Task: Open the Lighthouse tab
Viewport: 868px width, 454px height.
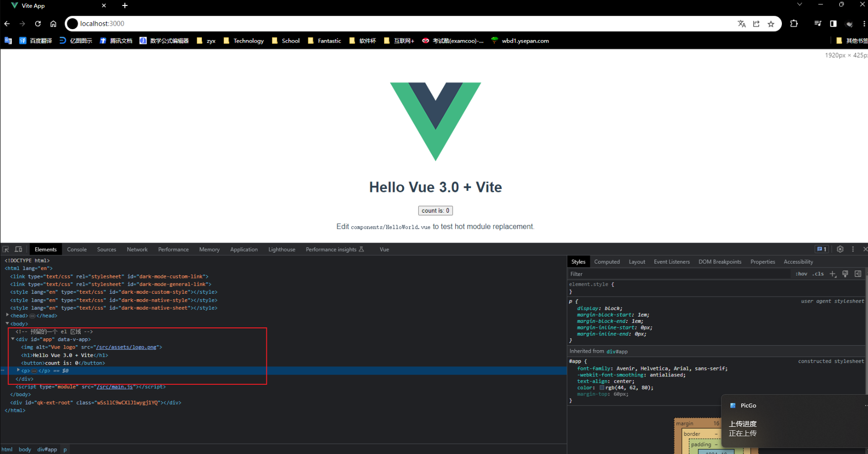Action: pyautogui.click(x=282, y=249)
